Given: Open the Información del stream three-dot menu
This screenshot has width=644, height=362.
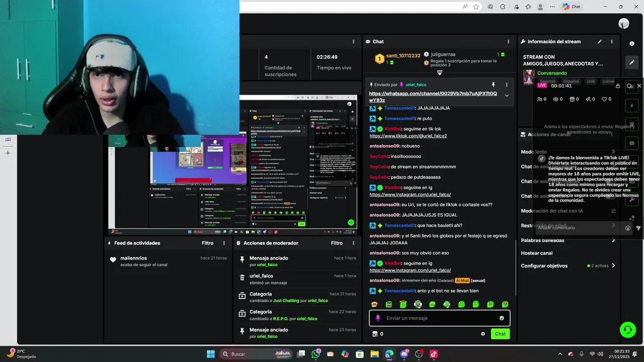Looking at the screenshot, I should point(612,42).
